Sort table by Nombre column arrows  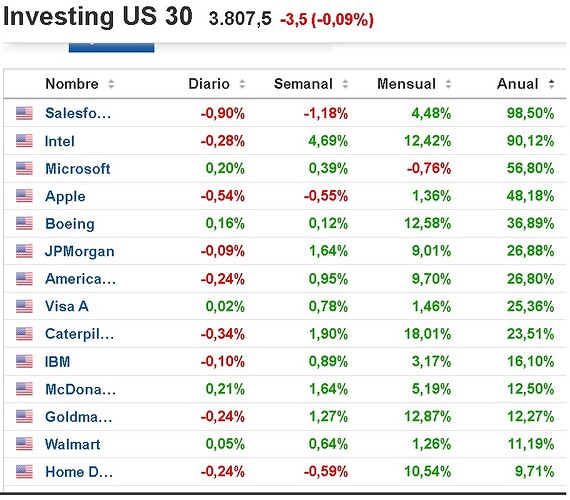(x=111, y=84)
